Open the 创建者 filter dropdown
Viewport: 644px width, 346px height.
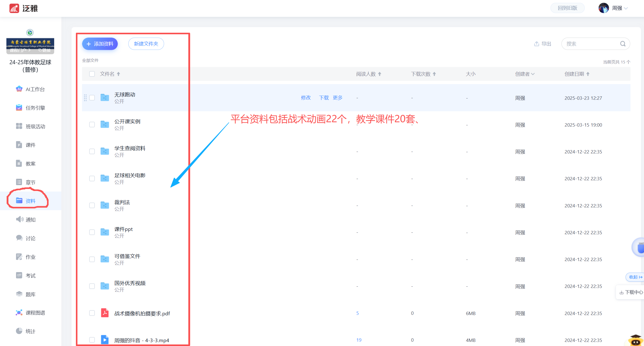533,74
